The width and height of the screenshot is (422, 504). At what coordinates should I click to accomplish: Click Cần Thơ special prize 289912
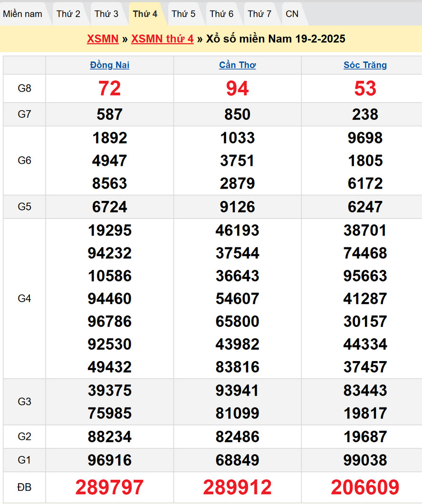pos(238,487)
